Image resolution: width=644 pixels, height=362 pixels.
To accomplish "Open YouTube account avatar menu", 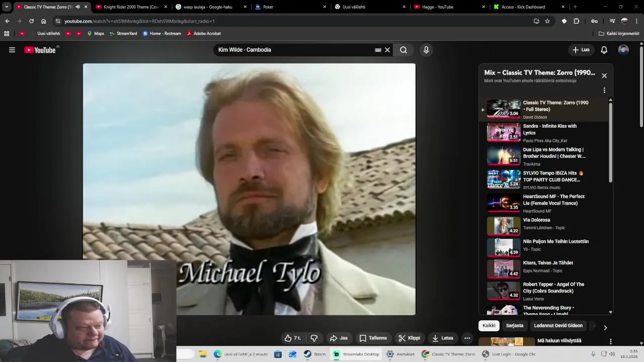I will coord(623,50).
